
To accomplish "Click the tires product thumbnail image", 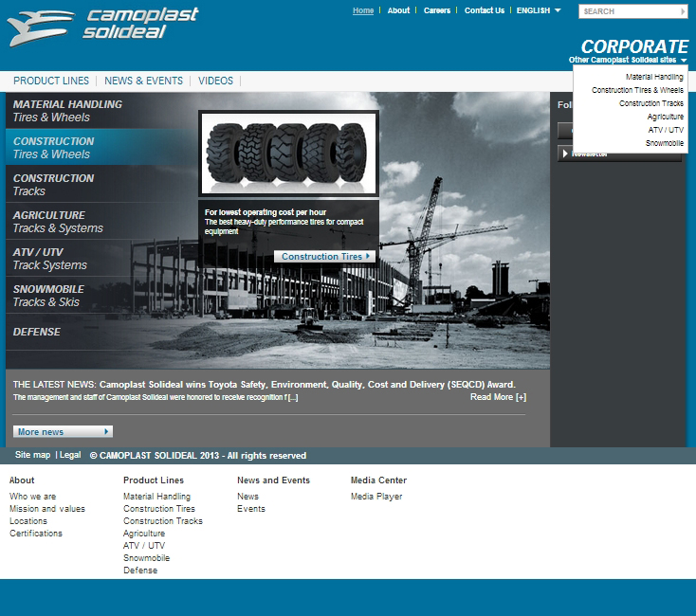I will [288, 154].
